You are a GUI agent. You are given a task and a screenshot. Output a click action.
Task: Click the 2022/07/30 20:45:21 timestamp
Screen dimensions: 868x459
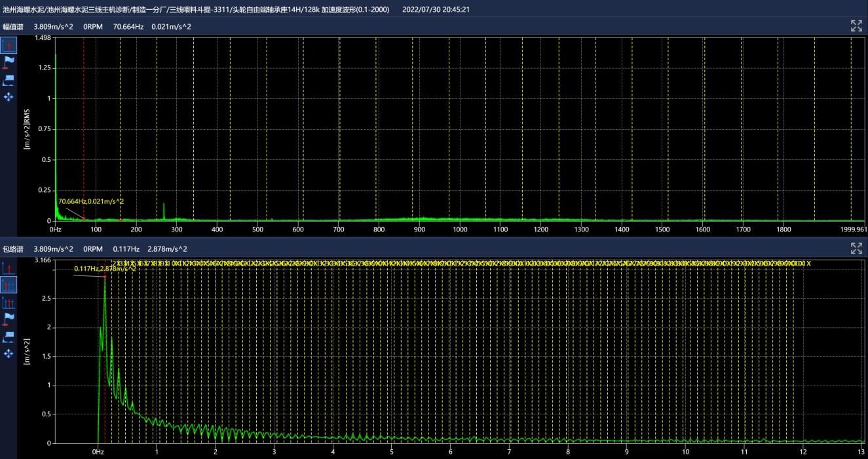[x=435, y=10]
